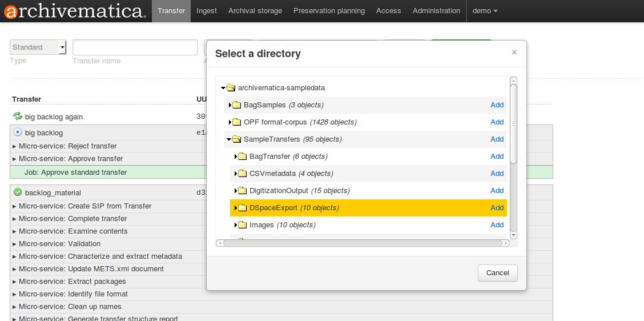The image size is (644, 321).
Task: Click the big backlog again refresh status icon
Action: click(18, 117)
